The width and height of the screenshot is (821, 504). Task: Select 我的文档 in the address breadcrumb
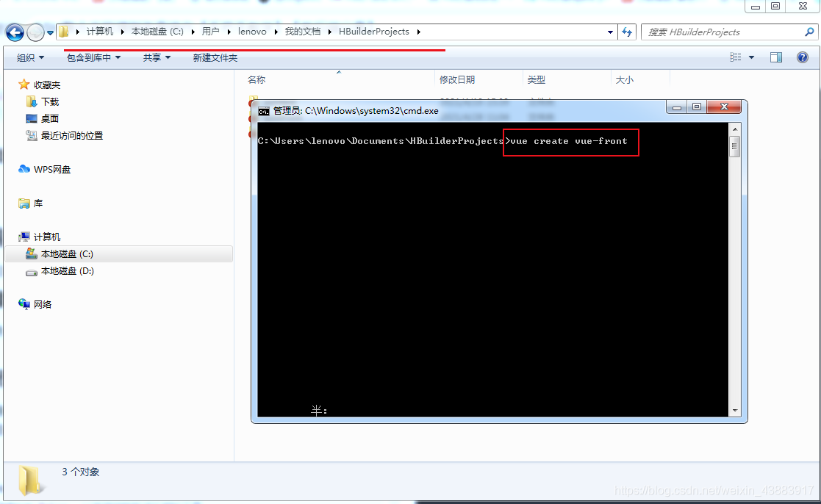pyautogui.click(x=303, y=32)
